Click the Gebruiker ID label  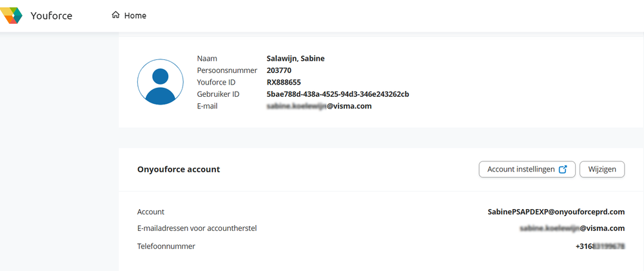(x=218, y=94)
